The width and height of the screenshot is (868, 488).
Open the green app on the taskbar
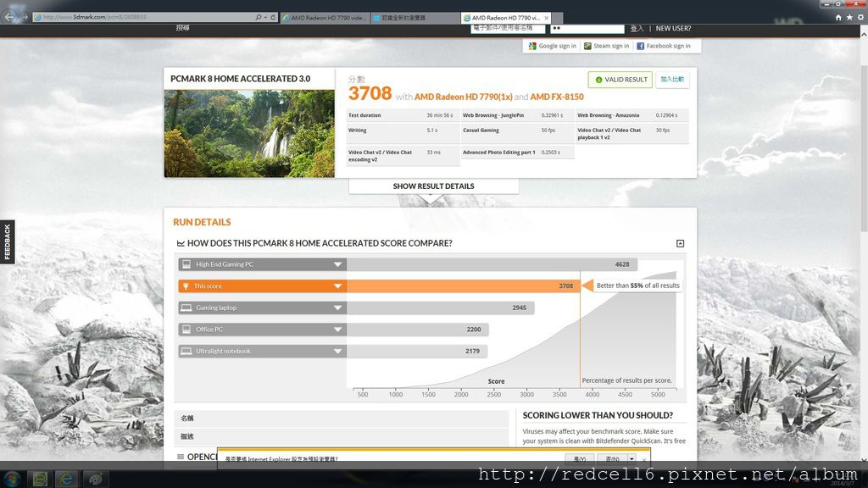[x=40, y=479]
